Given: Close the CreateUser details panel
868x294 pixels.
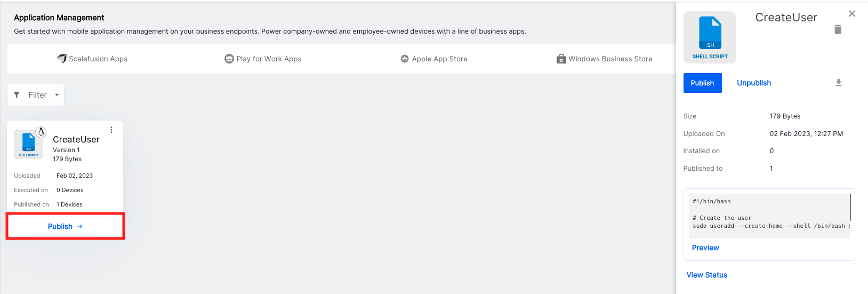Looking at the screenshot, I should (852, 14).
